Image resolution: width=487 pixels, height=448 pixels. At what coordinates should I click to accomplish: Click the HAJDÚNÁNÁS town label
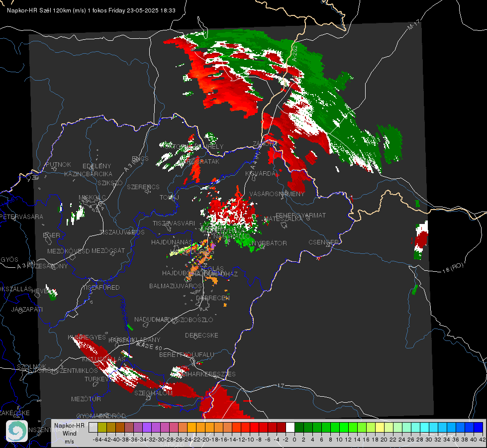point(172,242)
